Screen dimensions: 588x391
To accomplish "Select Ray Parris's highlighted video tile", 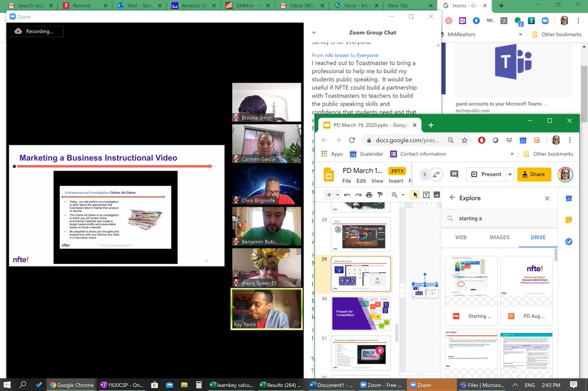I will pos(266,309).
